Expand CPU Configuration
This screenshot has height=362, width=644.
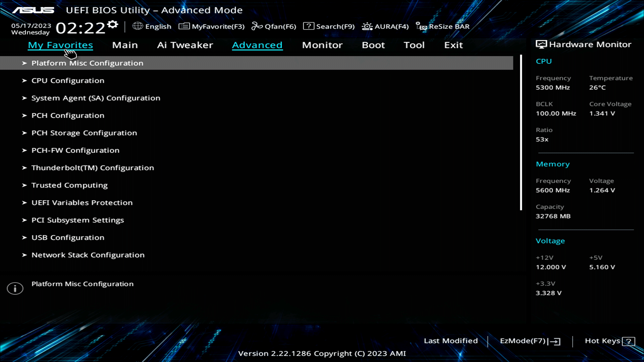coord(68,80)
